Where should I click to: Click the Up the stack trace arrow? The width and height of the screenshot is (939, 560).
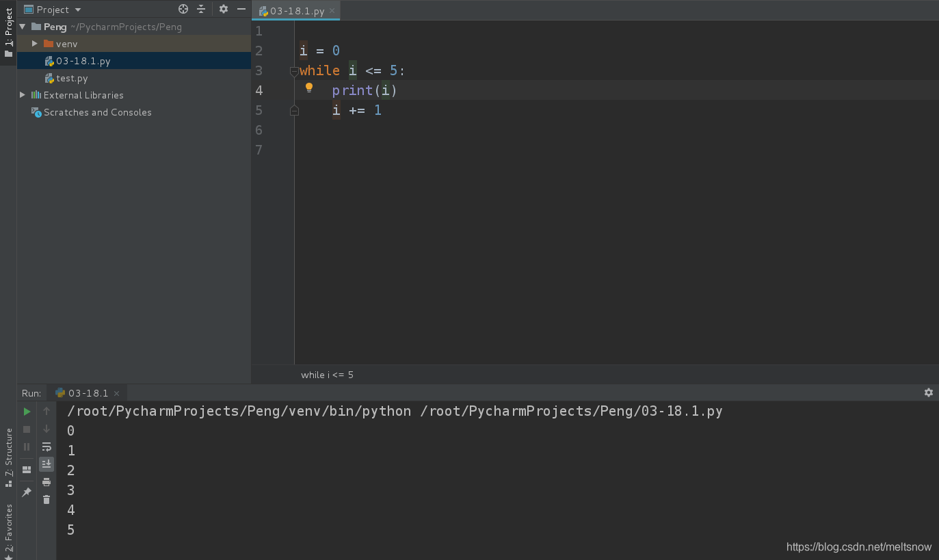tap(47, 411)
